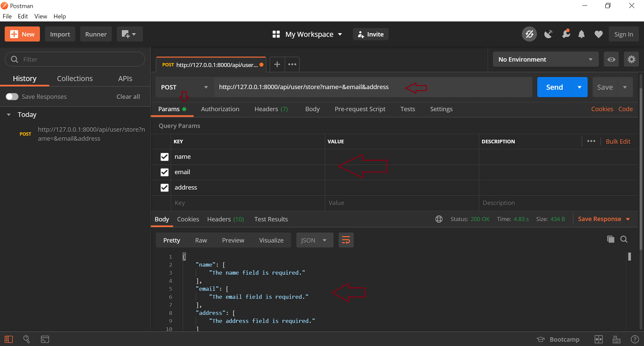Toggle sidebar icon in the status bar
The width and height of the screenshot is (644, 346).
(9, 339)
